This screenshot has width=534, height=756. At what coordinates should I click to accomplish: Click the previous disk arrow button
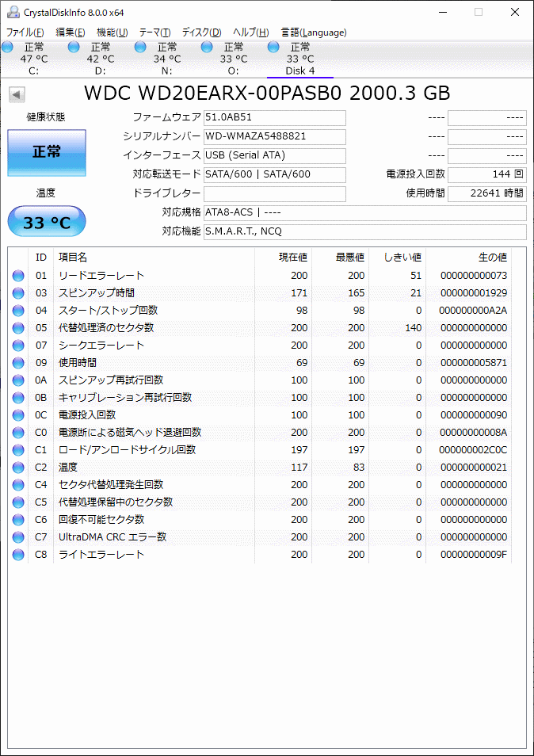pyautogui.click(x=16, y=95)
